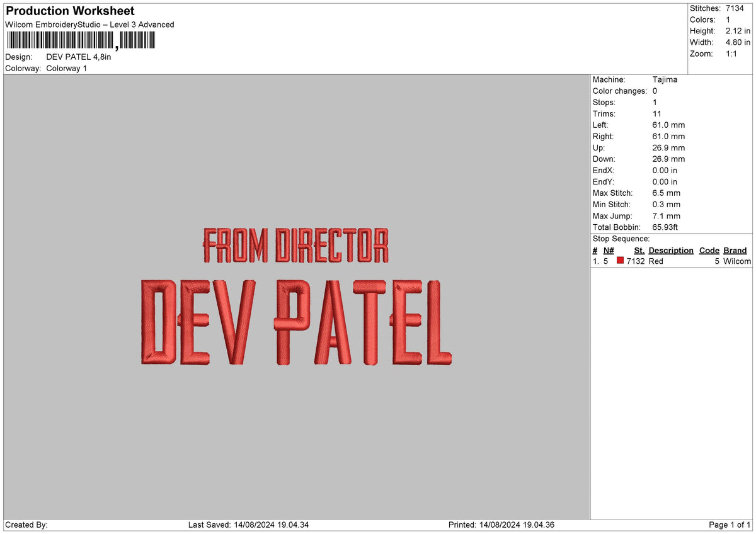Select the Total Bobbin value 65.93ft
756x534 pixels.
[667, 227]
